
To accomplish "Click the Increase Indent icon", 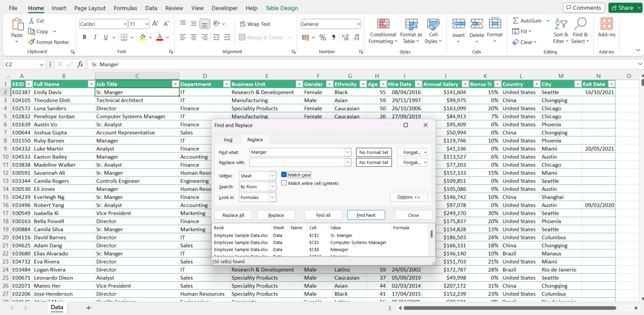I will (227, 37).
